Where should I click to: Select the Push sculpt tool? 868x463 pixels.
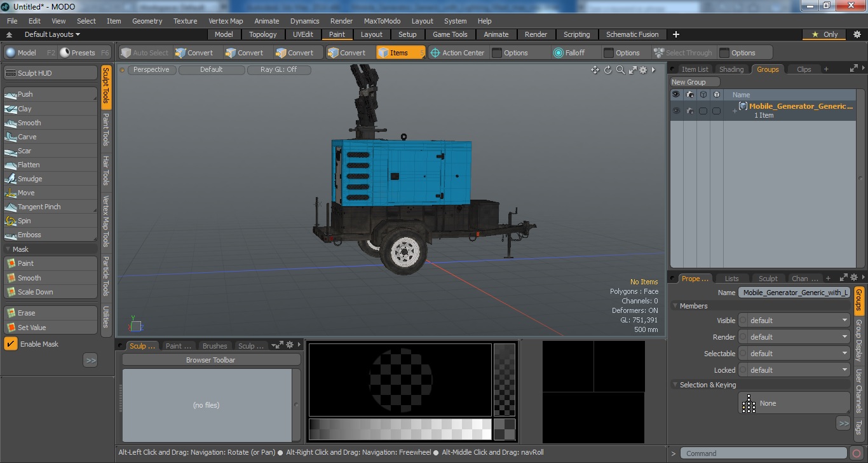[x=50, y=94]
